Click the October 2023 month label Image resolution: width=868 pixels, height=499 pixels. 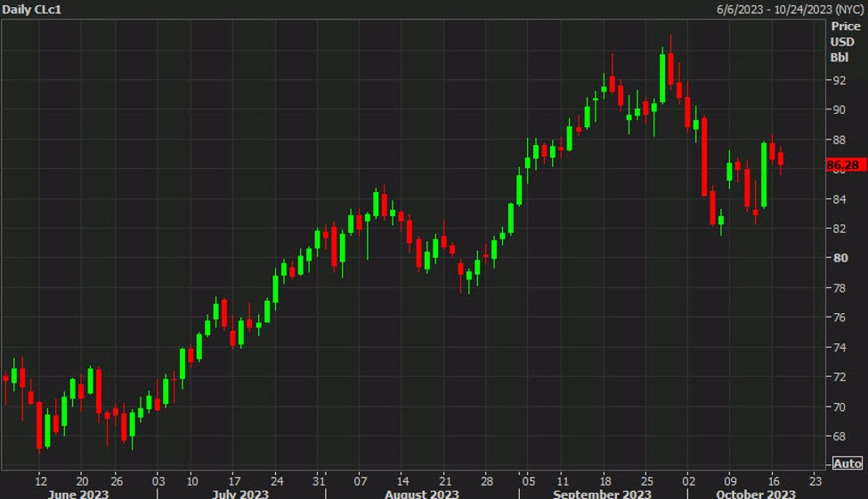756,494
